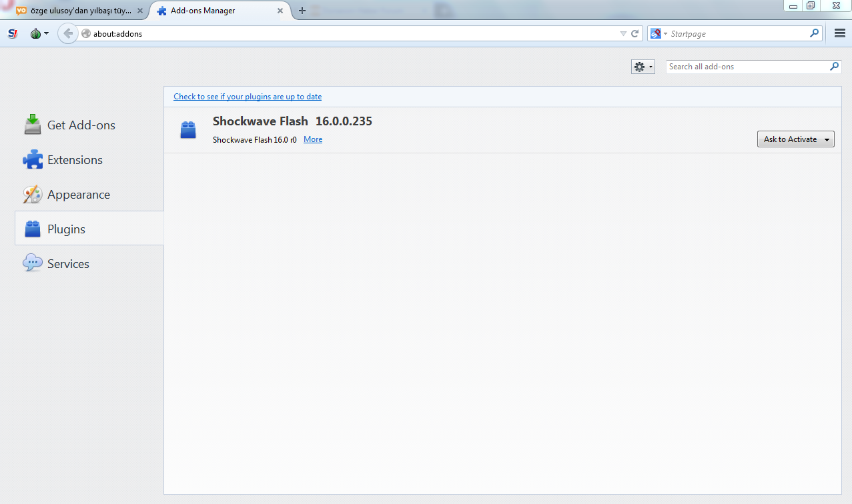The height and width of the screenshot is (504, 852).
Task: Open the add-ons tools gear menu
Action: pyautogui.click(x=643, y=67)
